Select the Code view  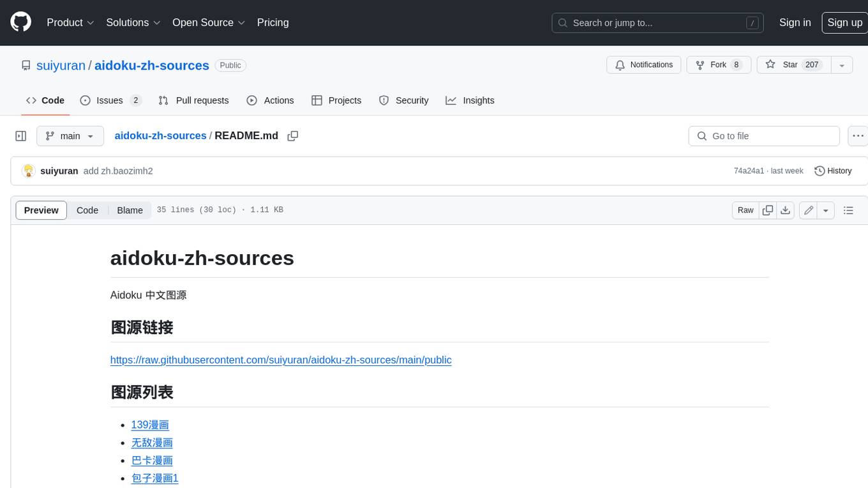coord(87,210)
